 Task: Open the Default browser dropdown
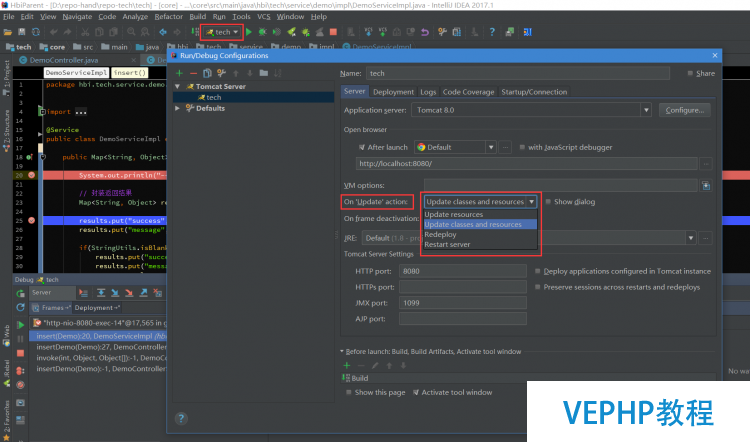[491, 147]
